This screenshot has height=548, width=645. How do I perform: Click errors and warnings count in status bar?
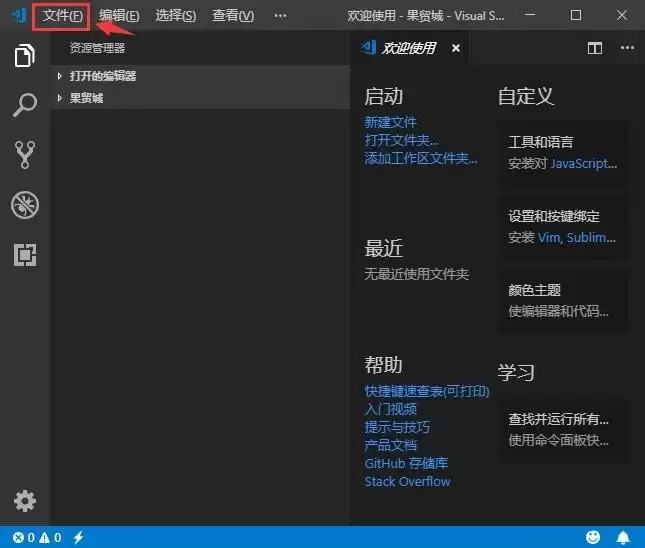tap(36, 538)
